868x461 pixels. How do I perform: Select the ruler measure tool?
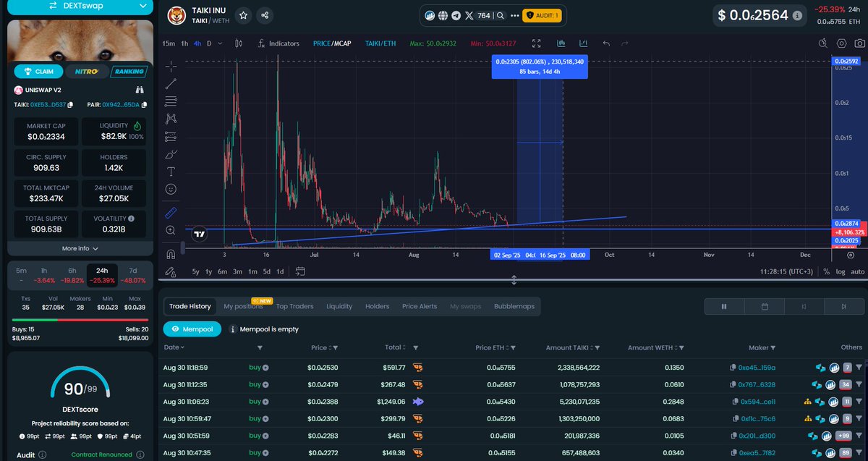coord(171,213)
